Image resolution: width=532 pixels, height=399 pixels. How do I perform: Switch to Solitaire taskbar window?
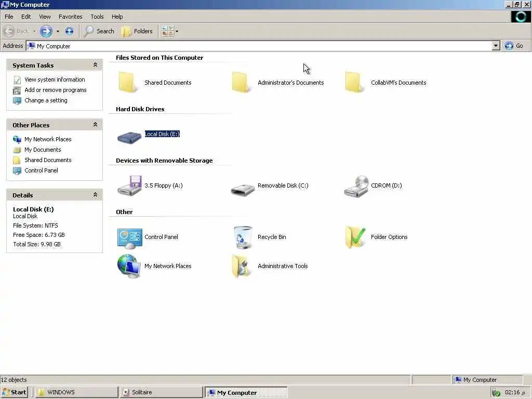pos(161,392)
